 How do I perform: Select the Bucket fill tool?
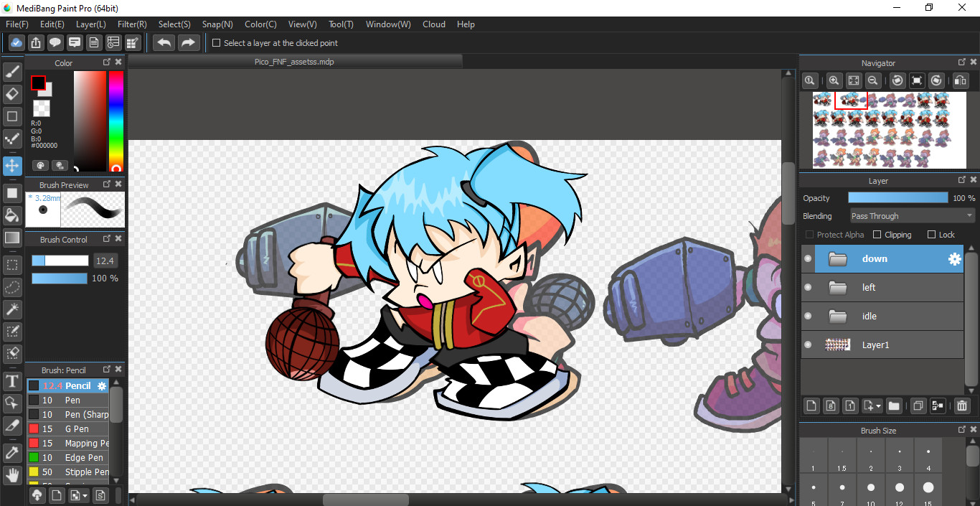click(12, 215)
